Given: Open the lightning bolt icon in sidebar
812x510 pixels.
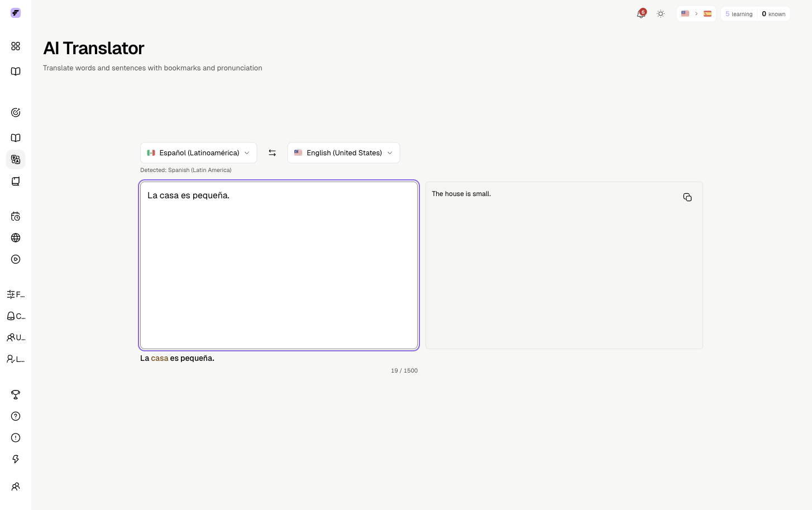Looking at the screenshot, I should point(16,459).
